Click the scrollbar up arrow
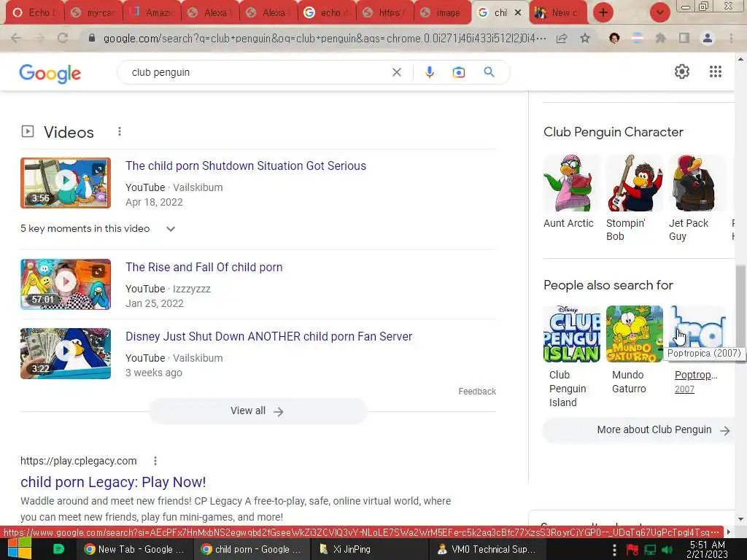 [740, 59]
